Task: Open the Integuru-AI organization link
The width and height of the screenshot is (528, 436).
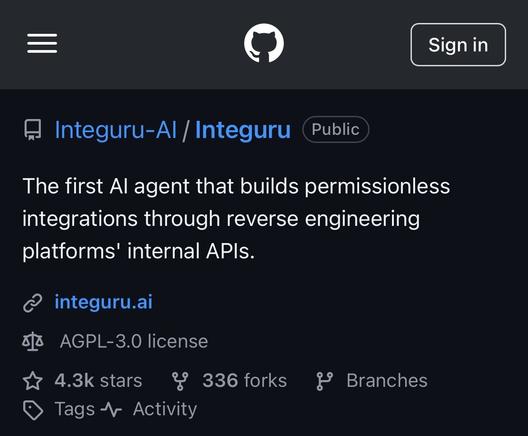Action: point(116,130)
